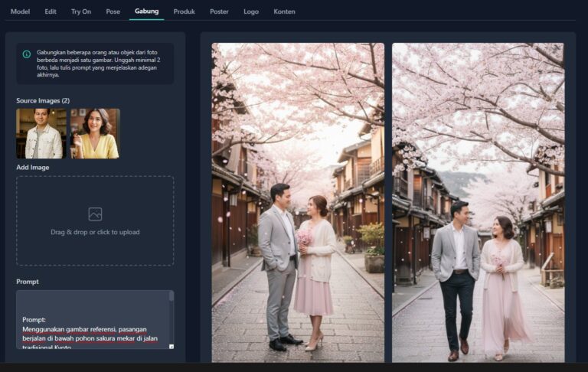Click the "Drag & drop or click to upload" text
This screenshot has height=372, width=588.
(x=95, y=232)
